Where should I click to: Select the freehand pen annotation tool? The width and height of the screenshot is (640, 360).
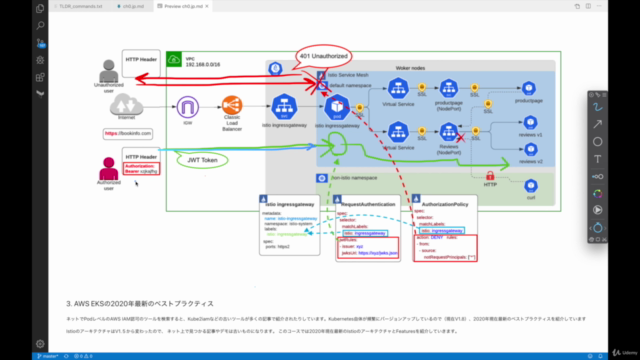(598, 107)
